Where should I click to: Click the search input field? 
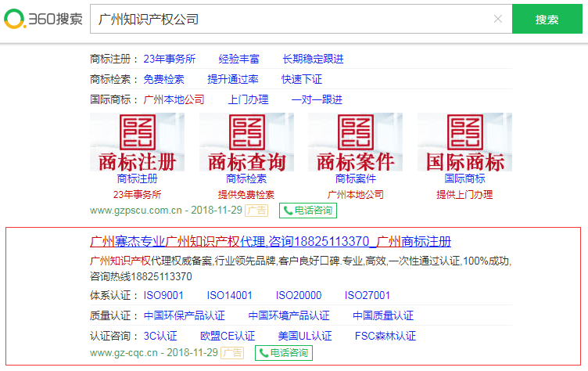coord(289,19)
